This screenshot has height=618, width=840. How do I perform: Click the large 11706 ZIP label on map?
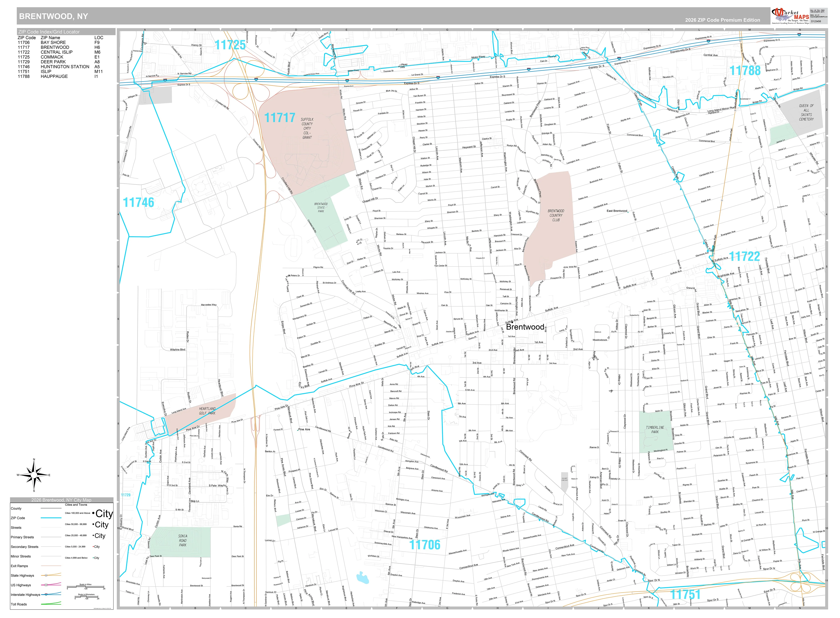(x=425, y=545)
